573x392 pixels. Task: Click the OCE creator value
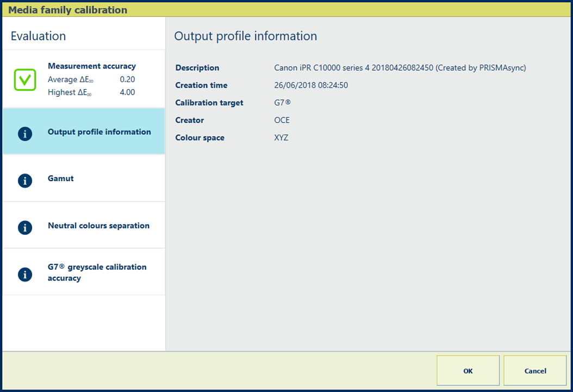coord(282,120)
